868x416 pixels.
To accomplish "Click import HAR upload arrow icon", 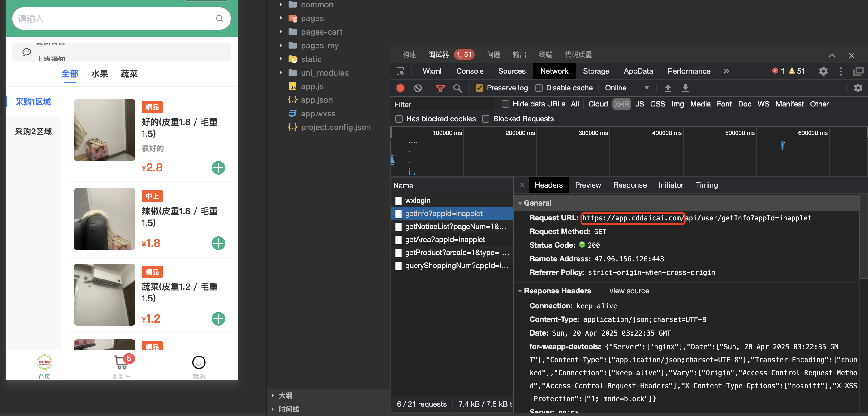I will [668, 88].
